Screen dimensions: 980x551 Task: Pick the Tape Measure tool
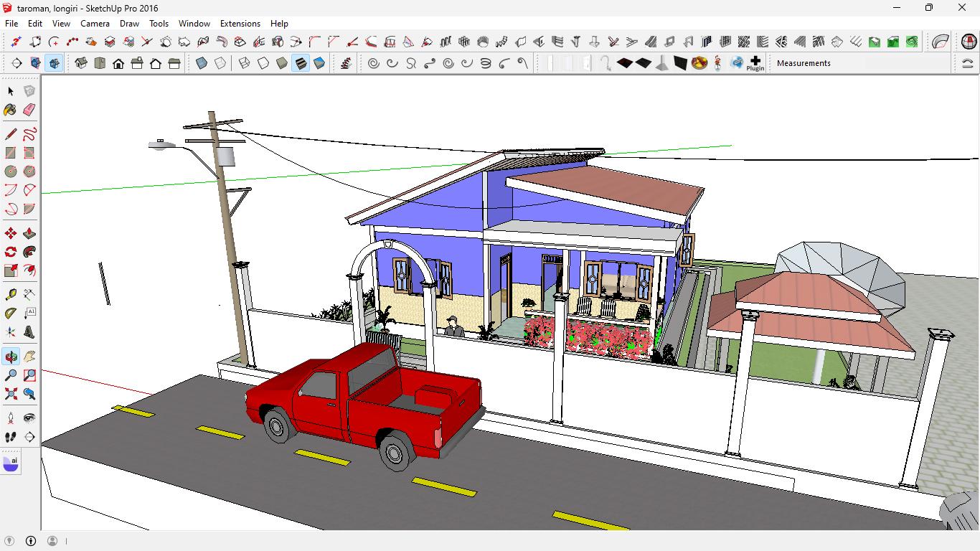[x=11, y=295]
